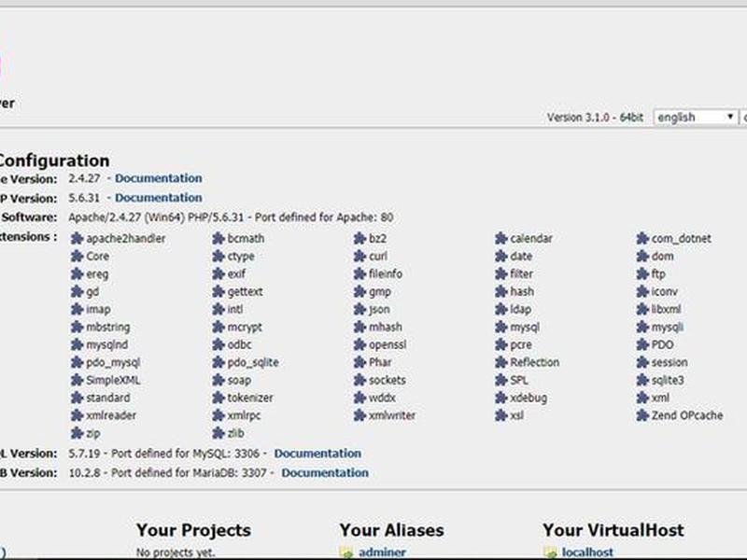
Task: Click the 'ldap' extension name
Action: [x=520, y=310]
